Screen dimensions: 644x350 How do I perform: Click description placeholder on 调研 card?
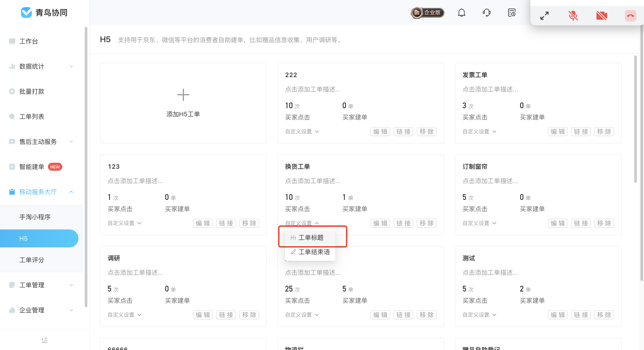tap(135, 272)
